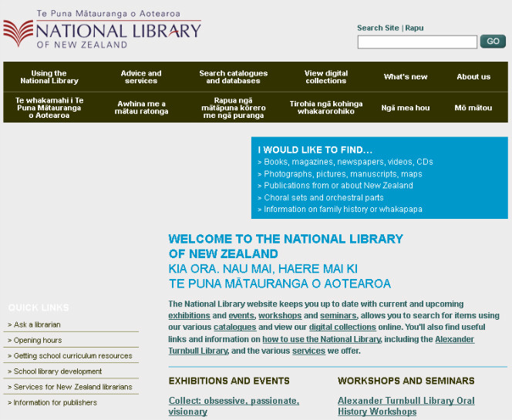Click the I Would Like To Find heading
The height and width of the screenshot is (420, 512).
point(315,150)
